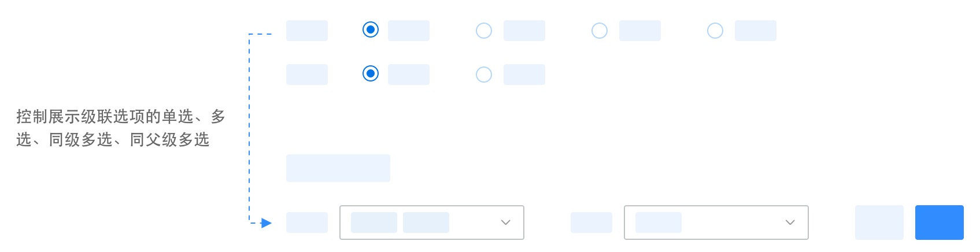Click the wide placeholder block above dropdown row
980x252 pixels.
[x=338, y=168]
